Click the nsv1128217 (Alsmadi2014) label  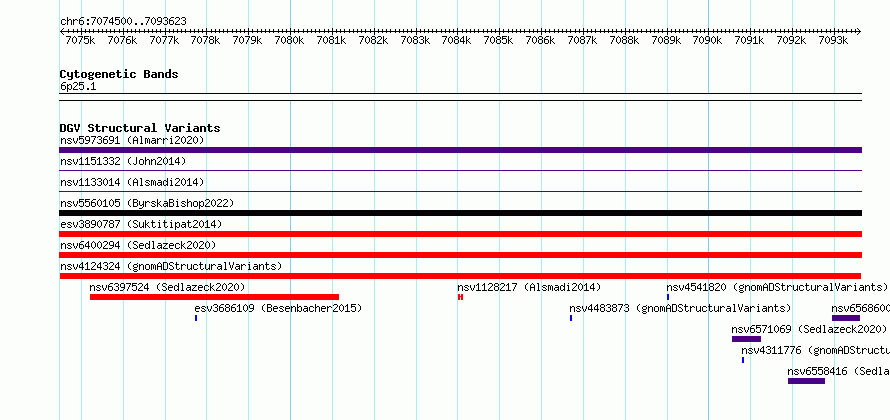pos(529,287)
